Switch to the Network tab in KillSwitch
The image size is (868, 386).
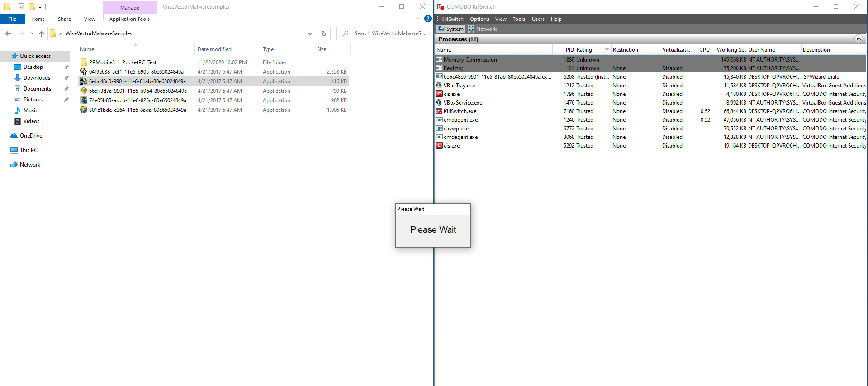pyautogui.click(x=482, y=29)
